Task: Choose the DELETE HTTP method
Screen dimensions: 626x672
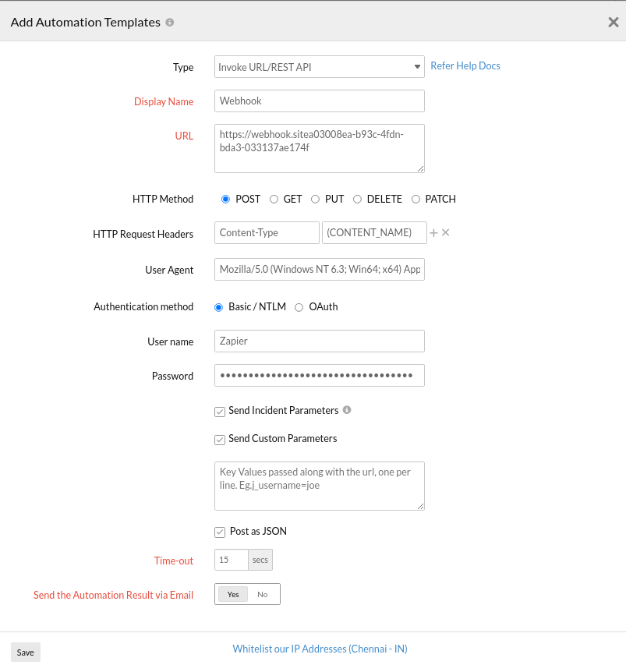Action: [x=358, y=200]
